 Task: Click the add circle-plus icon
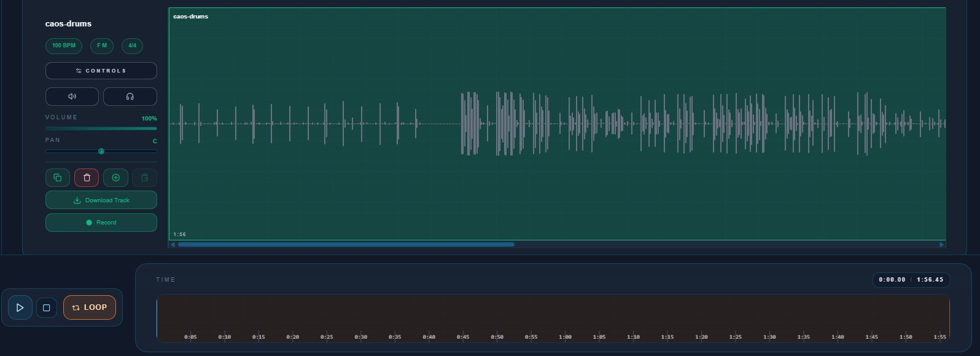pos(115,178)
